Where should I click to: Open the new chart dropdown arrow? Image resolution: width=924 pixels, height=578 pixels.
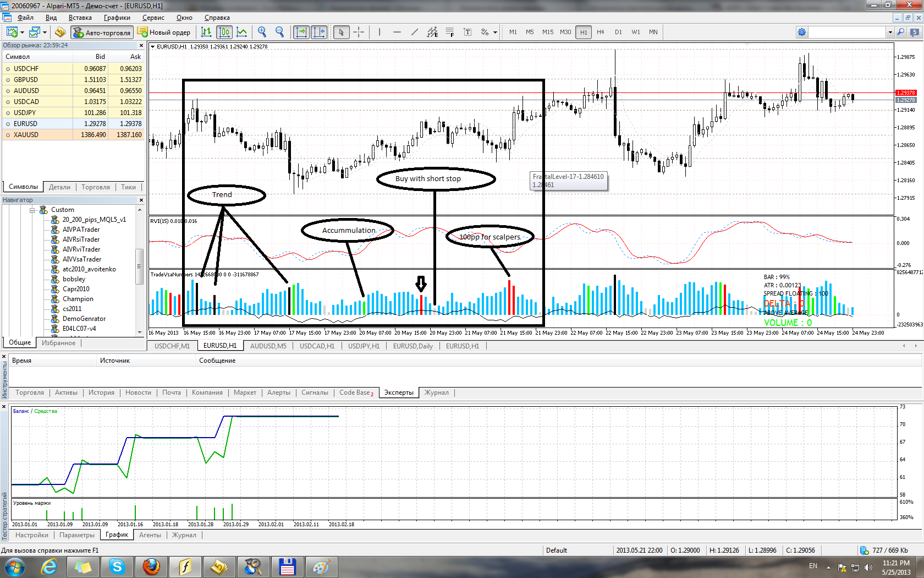tap(22, 32)
